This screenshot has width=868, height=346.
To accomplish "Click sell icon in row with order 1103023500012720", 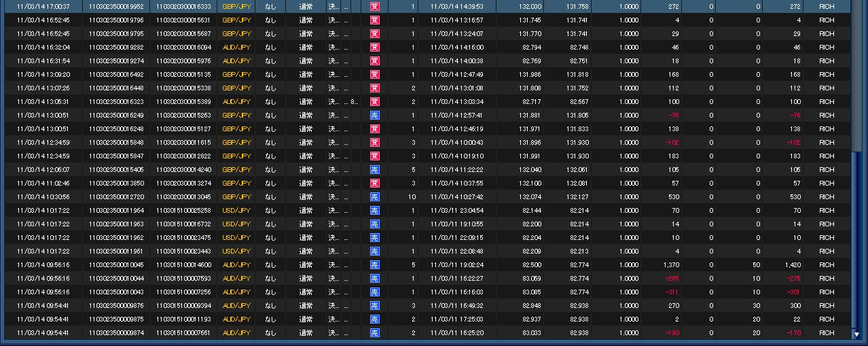I will click(x=374, y=197).
